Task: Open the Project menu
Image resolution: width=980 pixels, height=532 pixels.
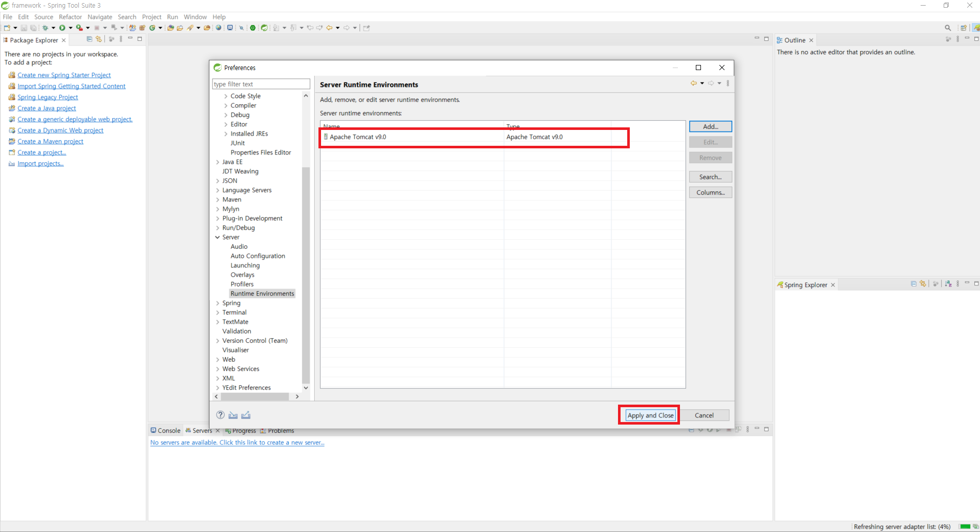Action: coord(152,17)
